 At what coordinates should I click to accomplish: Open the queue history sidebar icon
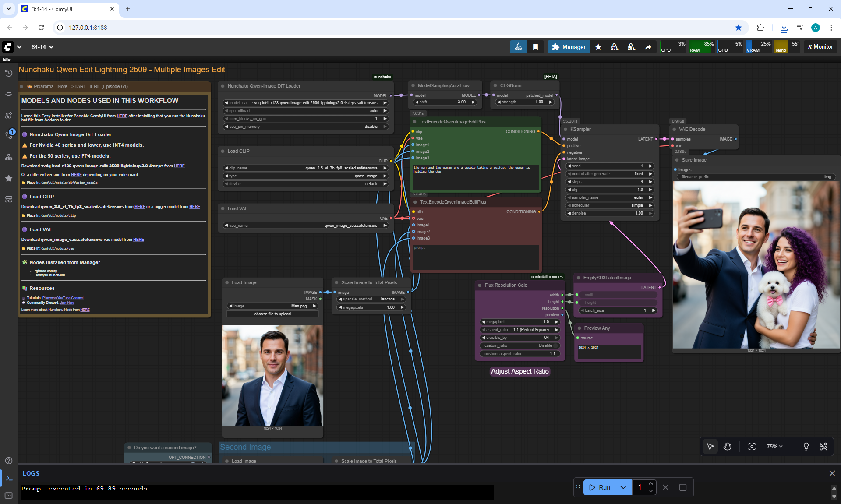[x=8, y=73]
